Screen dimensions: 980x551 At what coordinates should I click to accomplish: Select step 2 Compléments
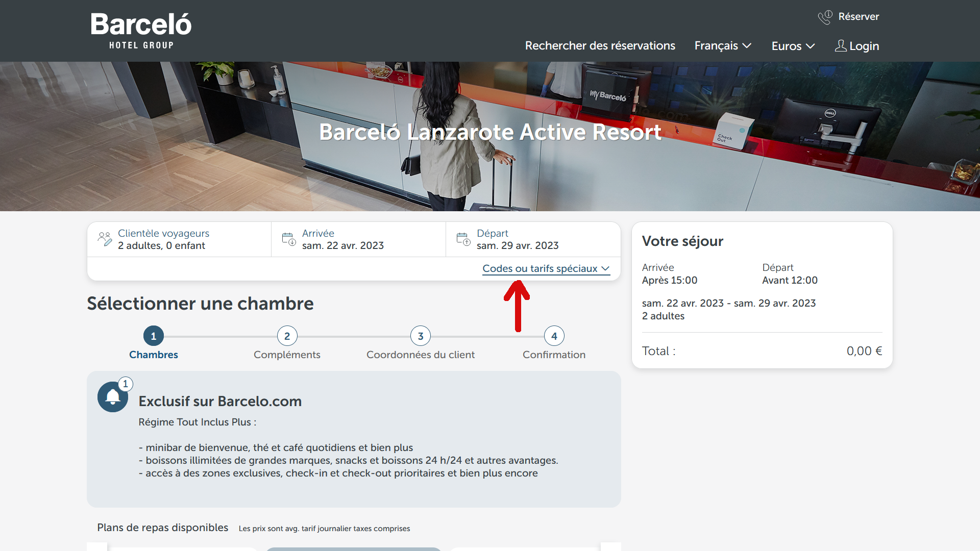point(287,343)
